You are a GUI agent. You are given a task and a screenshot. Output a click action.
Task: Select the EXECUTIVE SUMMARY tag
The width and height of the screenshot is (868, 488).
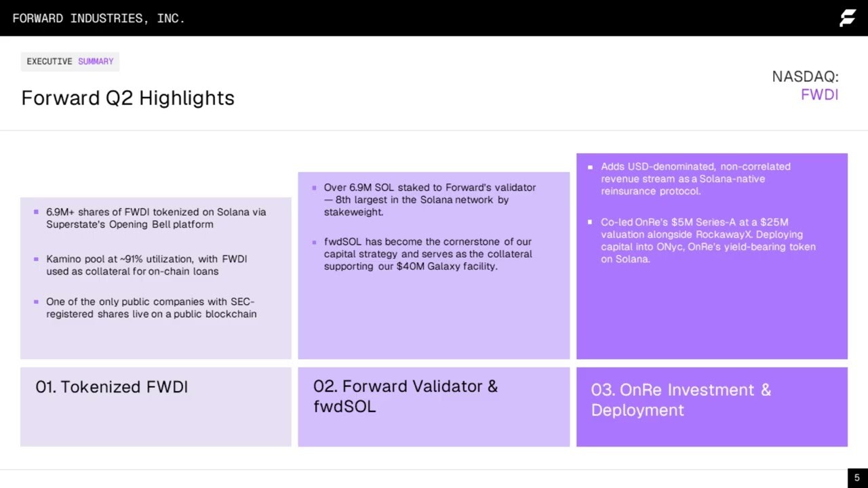(x=70, y=62)
